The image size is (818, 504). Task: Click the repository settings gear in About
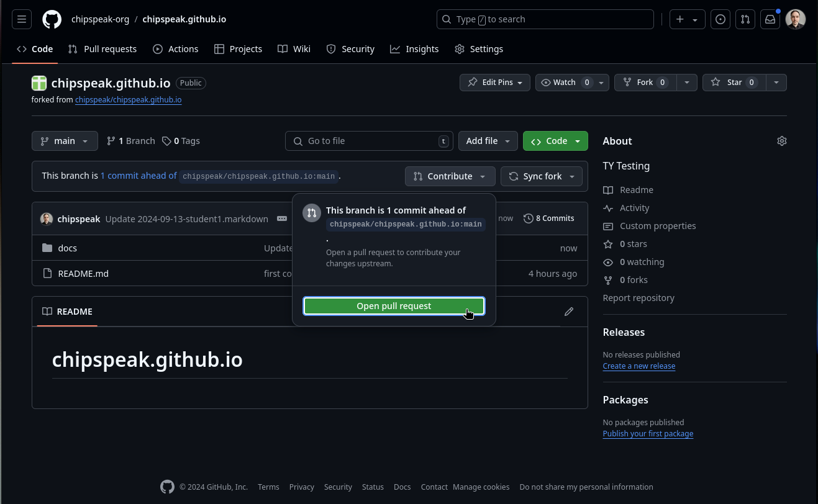click(782, 141)
